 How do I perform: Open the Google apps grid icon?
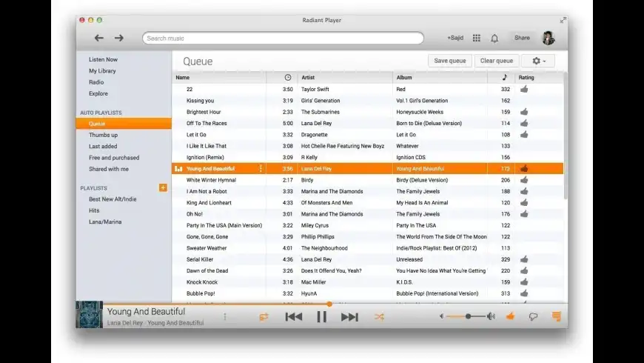click(x=476, y=38)
